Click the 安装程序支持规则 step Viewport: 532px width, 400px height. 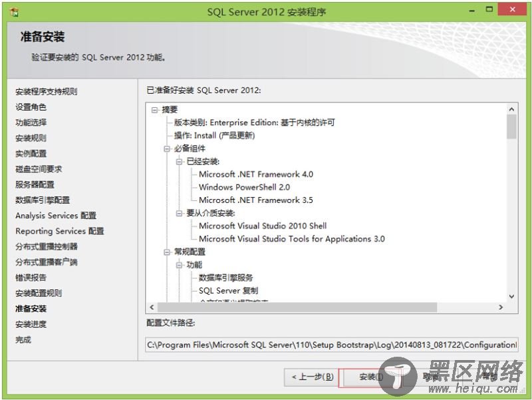pyautogui.click(x=46, y=92)
